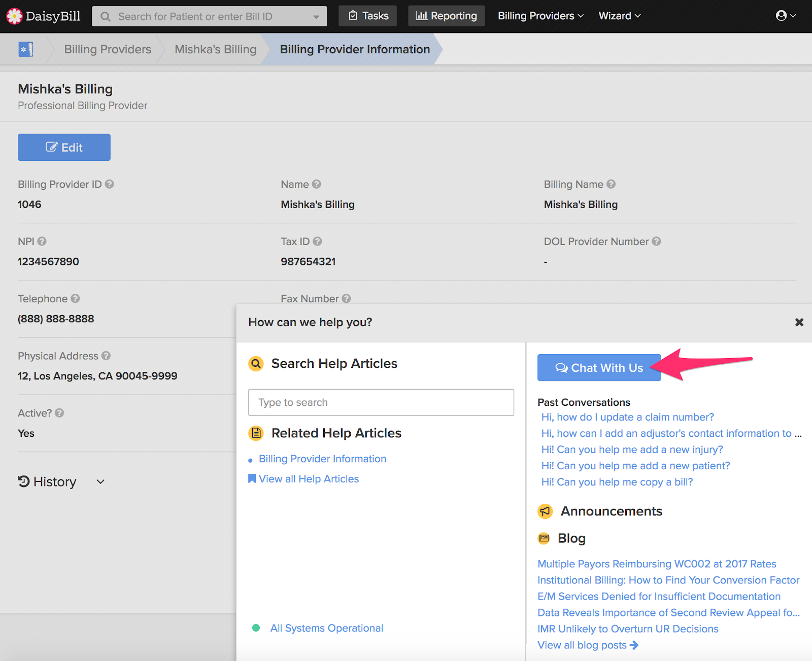Go to Billing Providers breadcrumb
Screen dimensions: 812x661
108,49
